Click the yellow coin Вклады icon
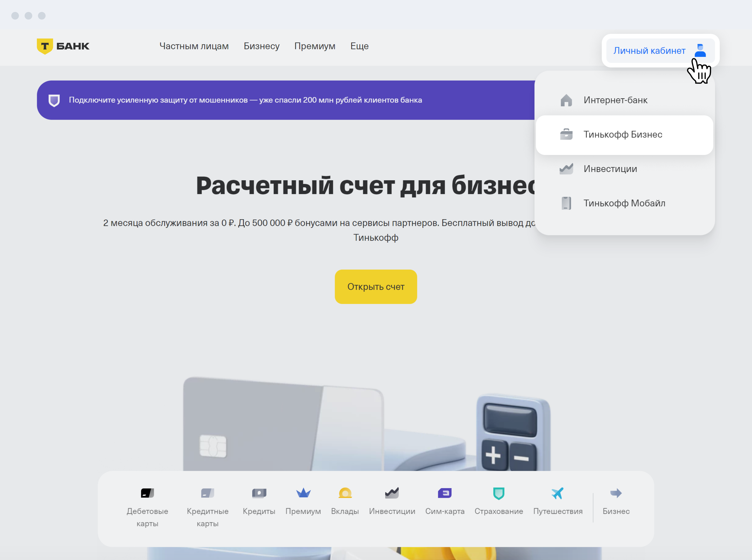This screenshot has height=560, width=752. 345,493
